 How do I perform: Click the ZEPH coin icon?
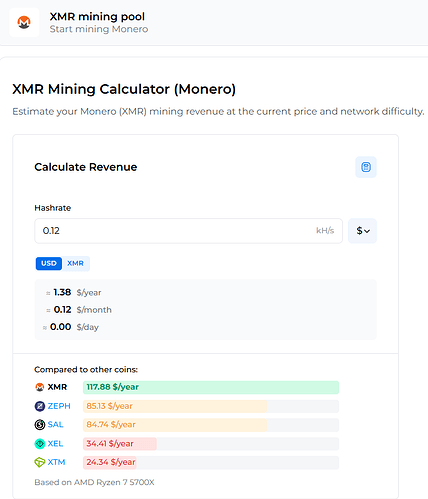[x=40, y=406]
